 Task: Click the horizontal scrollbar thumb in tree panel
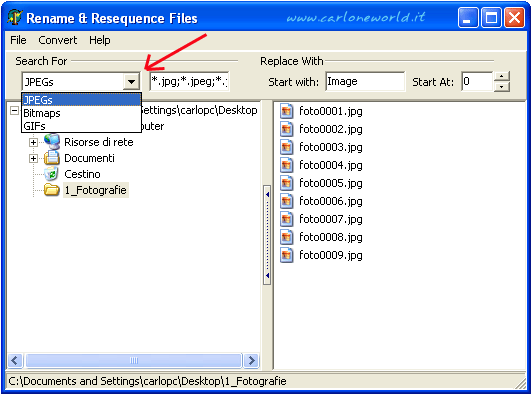tap(133, 360)
